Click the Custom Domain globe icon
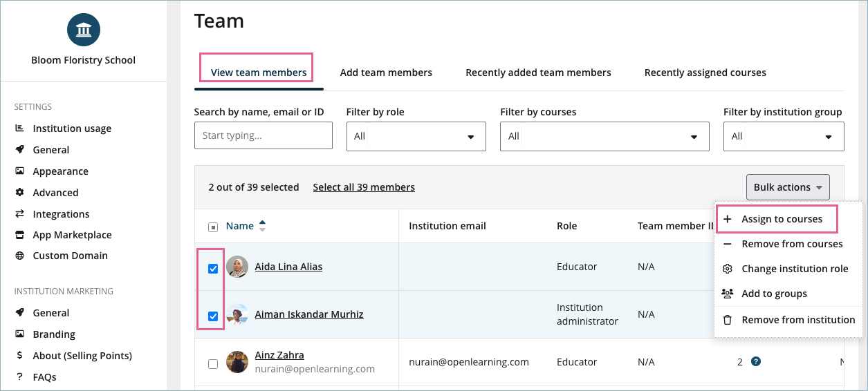Image resolution: width=868 pixels, height=391 pixels. [19, 256]
